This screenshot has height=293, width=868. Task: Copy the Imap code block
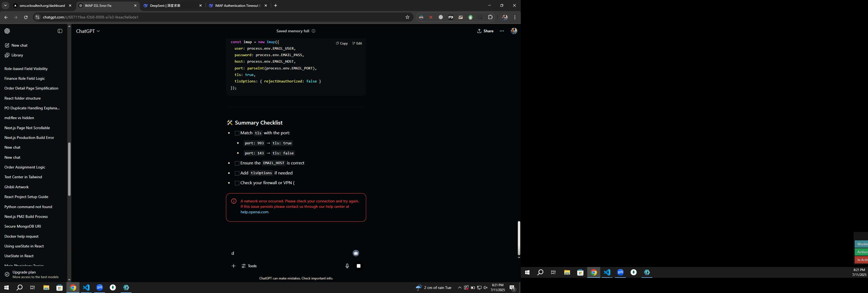click(x=342, y=43)
